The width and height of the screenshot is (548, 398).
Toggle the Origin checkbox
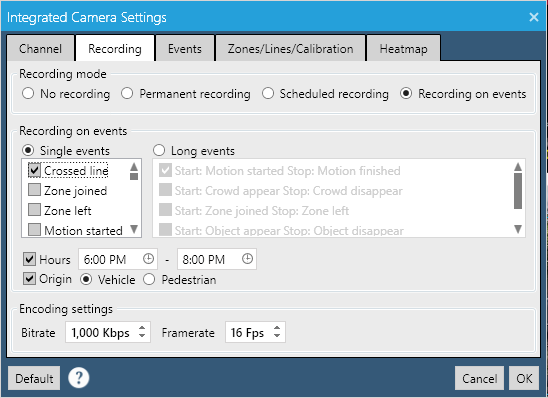[x=29, y=279]
